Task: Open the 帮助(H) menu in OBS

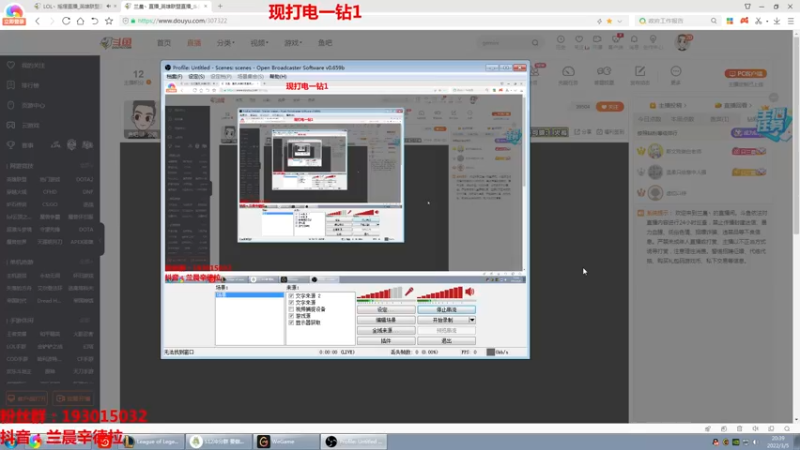Action: [x=278, y=77]
